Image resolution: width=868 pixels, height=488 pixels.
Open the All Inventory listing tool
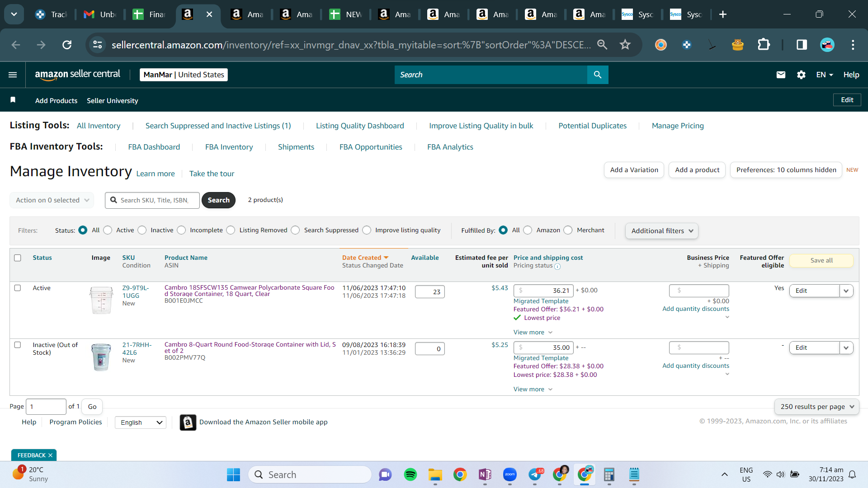(99, 126)
